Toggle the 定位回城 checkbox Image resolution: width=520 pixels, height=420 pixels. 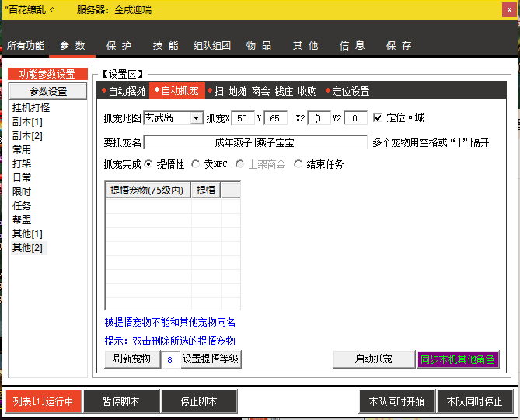tap(378, 117)
